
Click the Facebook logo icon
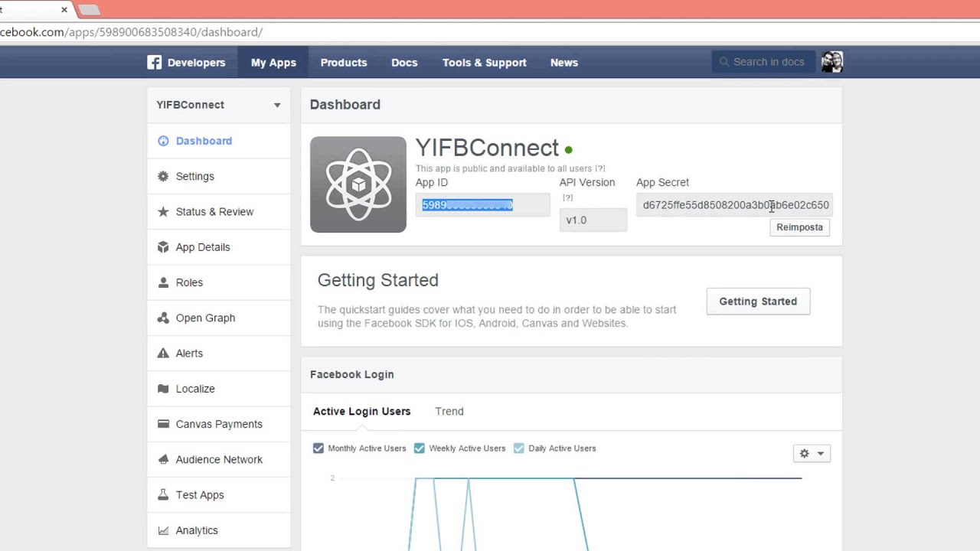tap(155, 63)
